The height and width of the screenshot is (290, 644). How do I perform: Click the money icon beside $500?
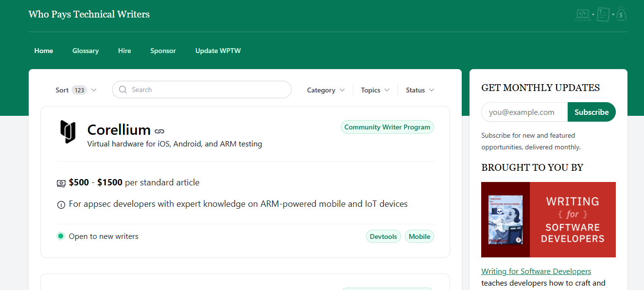[61, 183]
